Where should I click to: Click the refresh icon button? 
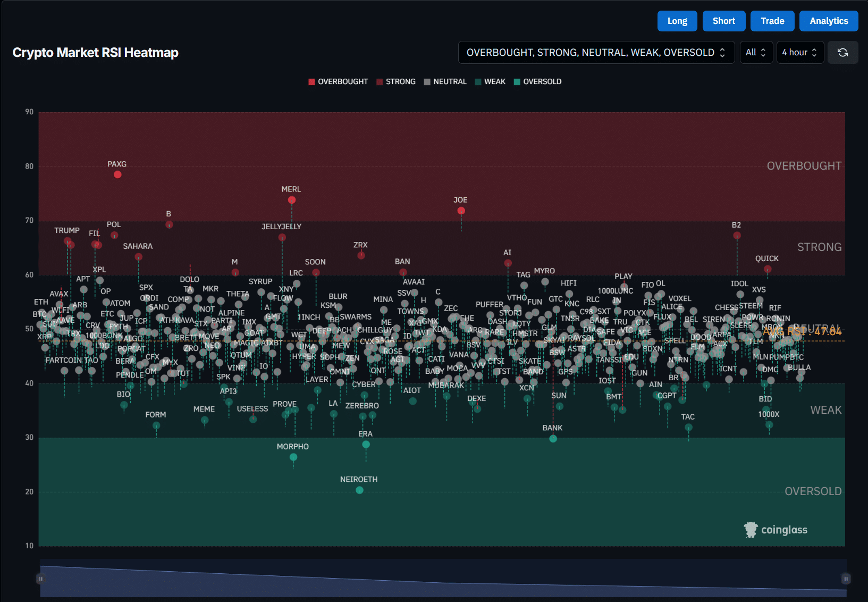pyautogui.click(x=842, y=52)
